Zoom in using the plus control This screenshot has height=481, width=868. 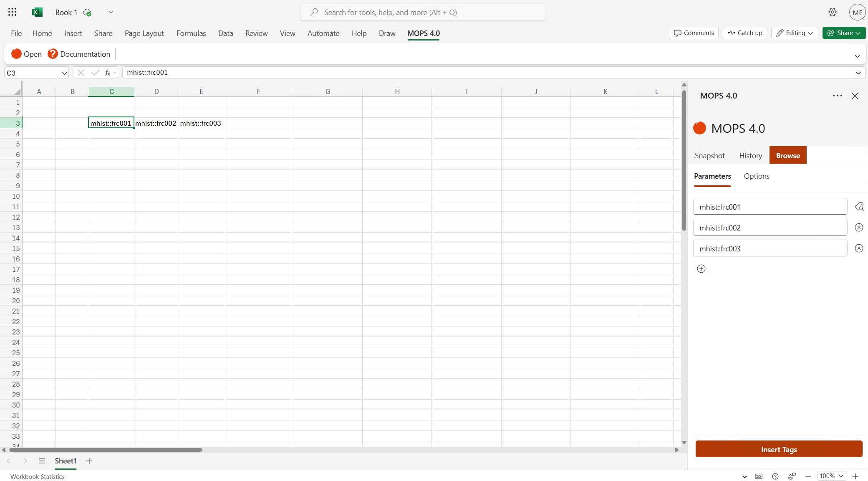click(855, 476)
